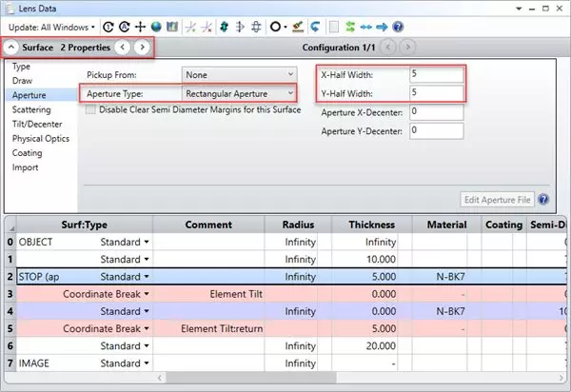Click the X-Half Width input field

coord(436,73)
